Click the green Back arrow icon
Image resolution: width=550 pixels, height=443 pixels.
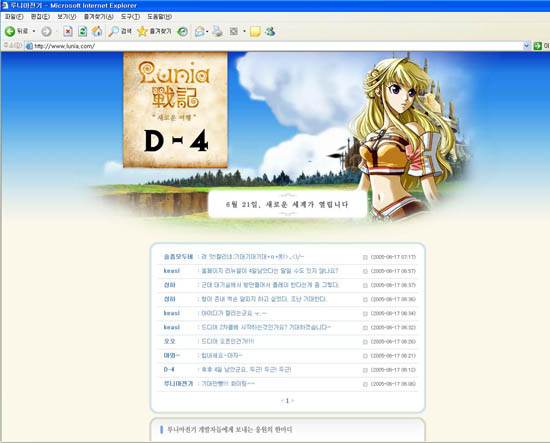point(10,32)
